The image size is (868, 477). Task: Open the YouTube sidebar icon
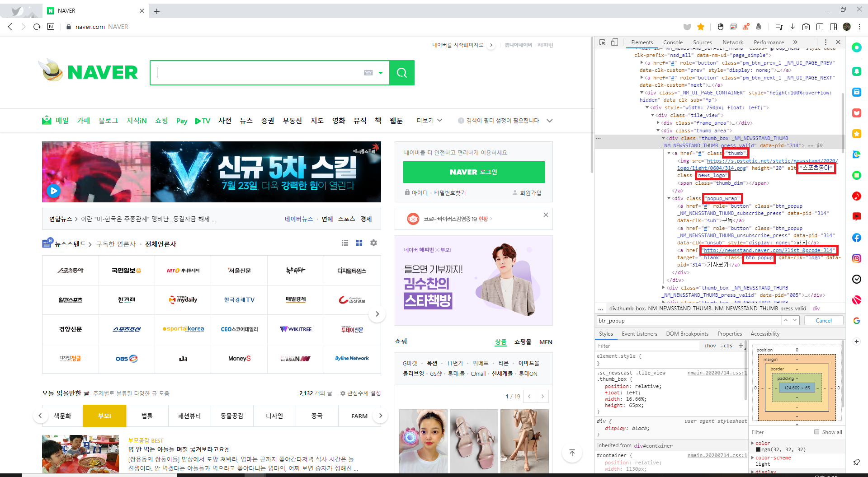click(857, 217)
